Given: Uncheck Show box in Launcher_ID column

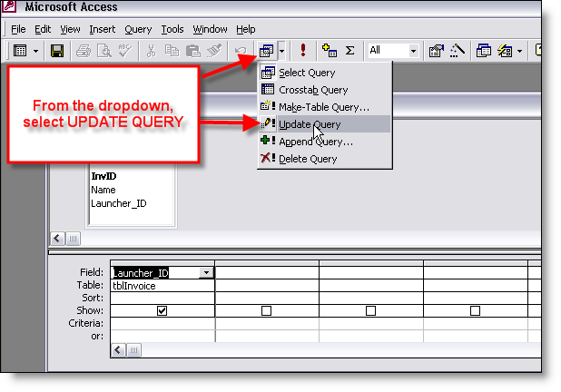Looking at the screenshot, I should [x=162, y=311].
